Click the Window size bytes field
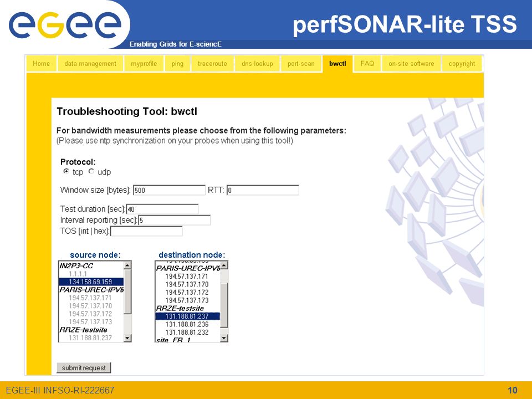 click(170, 190)
